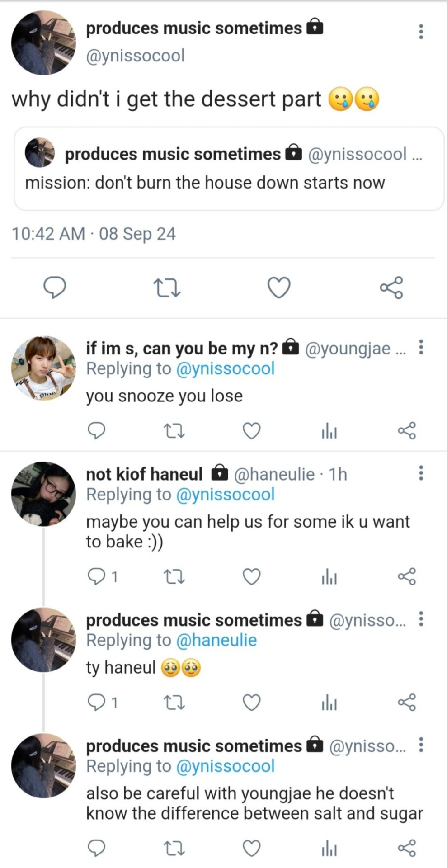Screen dimensions: 447x868
Task: Like haneul's 'help us bake' reply
Action: click(x=251, y=577)
